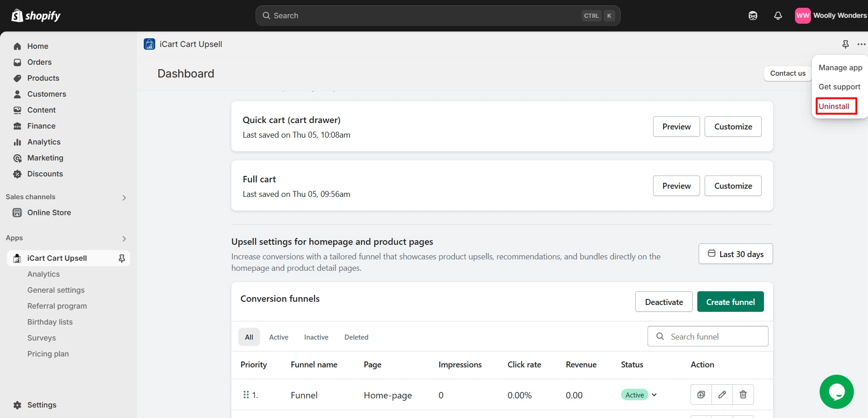Click the Discounts badge icon
Image resolution: width=868 pixels, height=418 pixels.
(x=17, y=174)
